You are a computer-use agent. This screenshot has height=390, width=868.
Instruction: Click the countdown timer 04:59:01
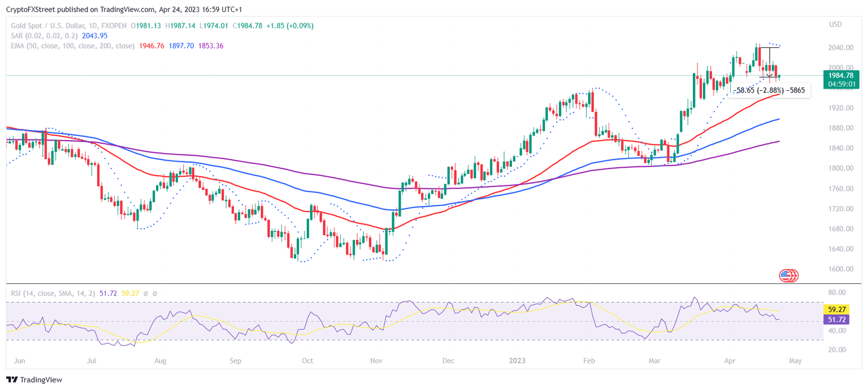[840, 83]
